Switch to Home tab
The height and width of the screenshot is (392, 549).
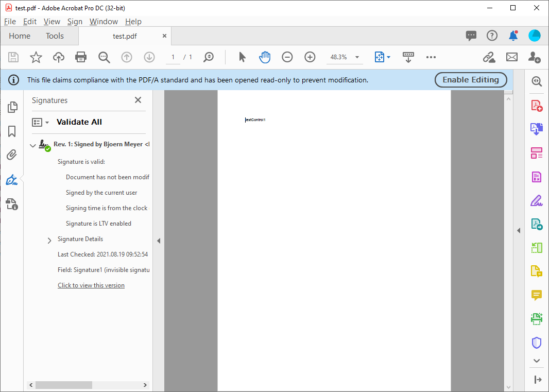(x=20, y=36)
